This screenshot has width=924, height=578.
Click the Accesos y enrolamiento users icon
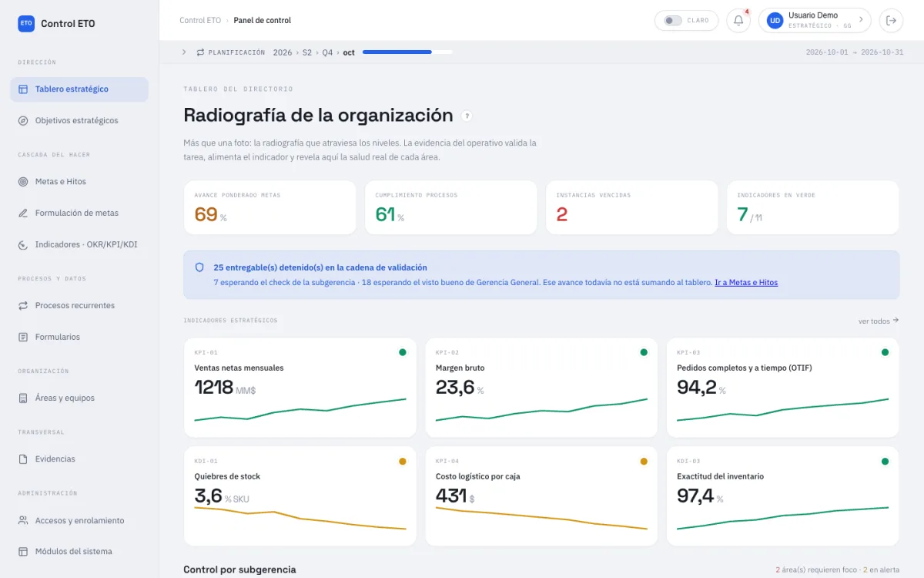[23, 521]
